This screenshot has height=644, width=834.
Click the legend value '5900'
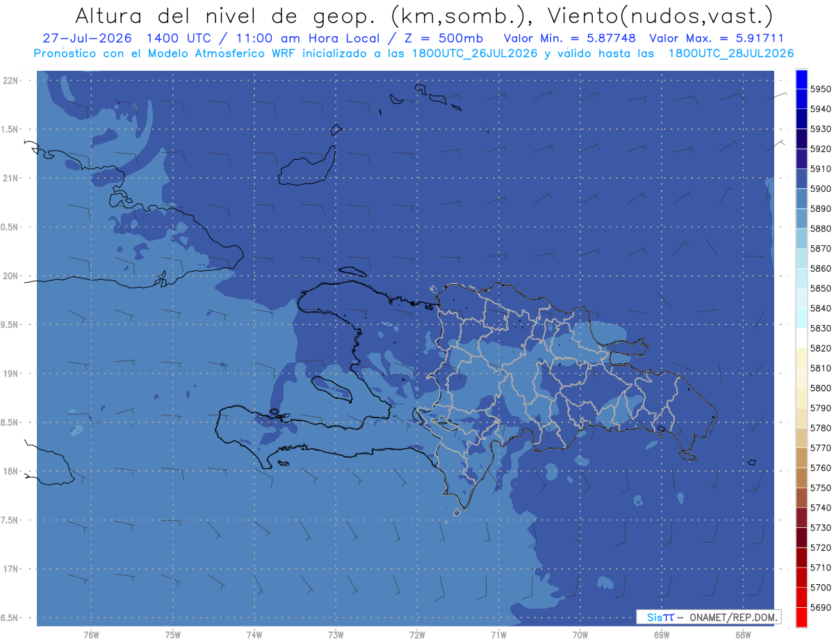coord(820,189)
